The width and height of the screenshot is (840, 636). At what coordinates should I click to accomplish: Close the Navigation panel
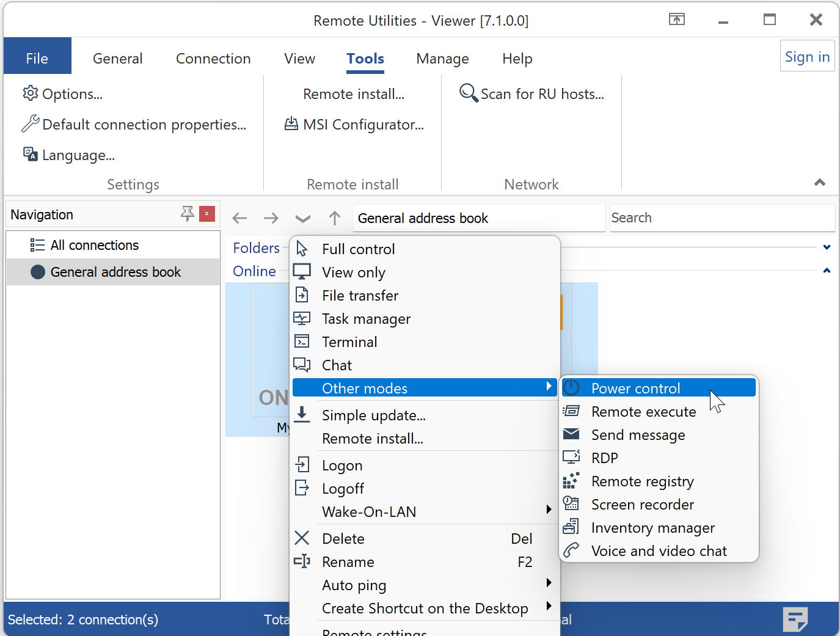[x=207, y=214]
